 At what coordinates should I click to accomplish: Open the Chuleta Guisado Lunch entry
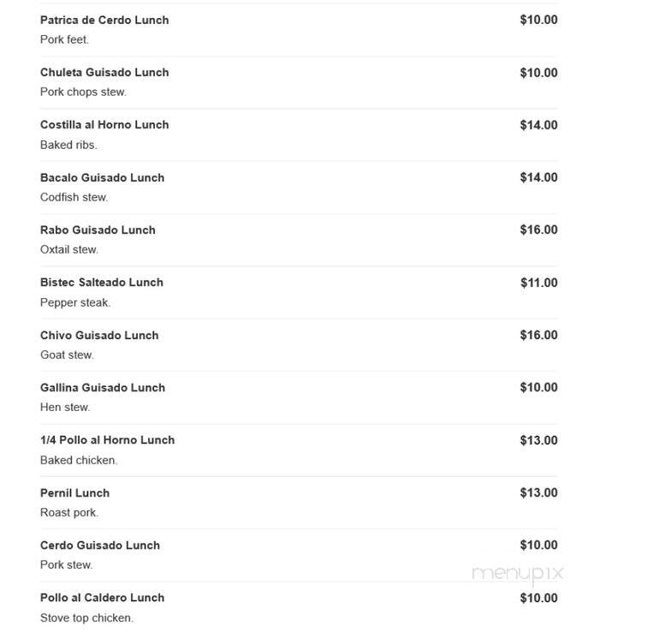104,72
